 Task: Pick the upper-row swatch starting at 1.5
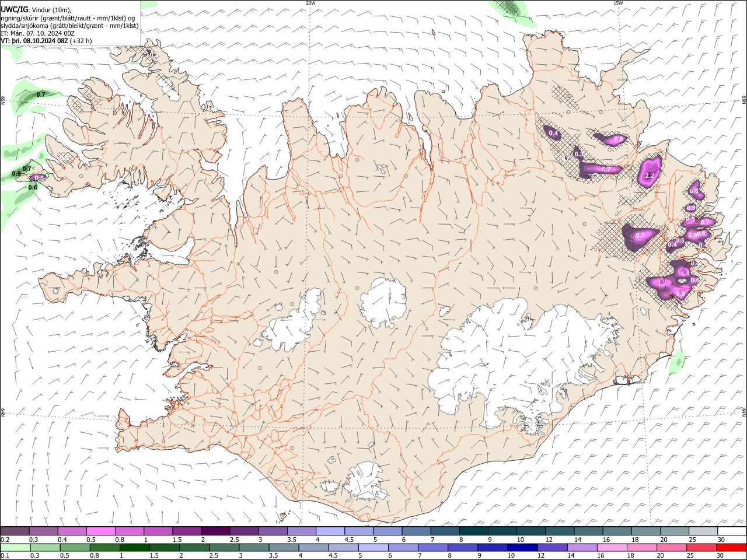coord(186,531)
